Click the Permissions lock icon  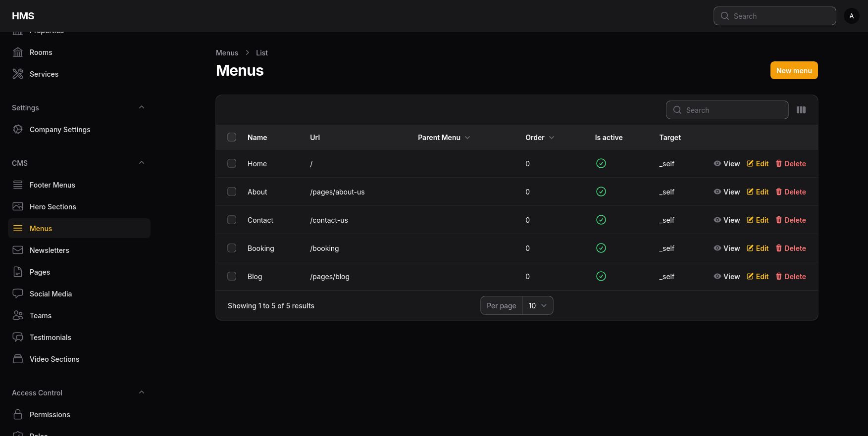tap(18, 415)
